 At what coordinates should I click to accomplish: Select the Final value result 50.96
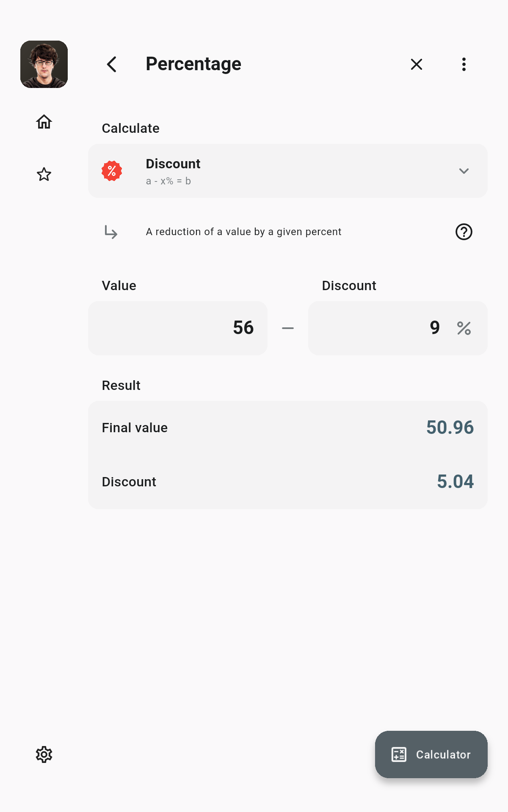[x=450, y=428]
